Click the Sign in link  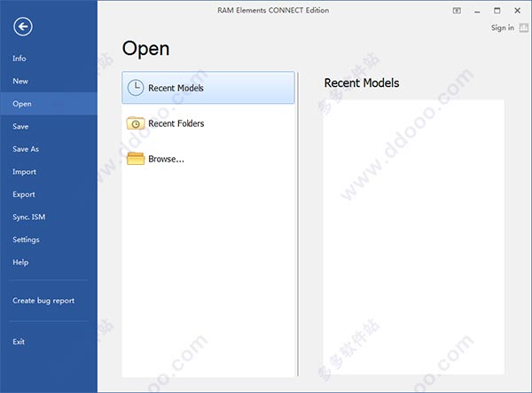pos(503,28)
